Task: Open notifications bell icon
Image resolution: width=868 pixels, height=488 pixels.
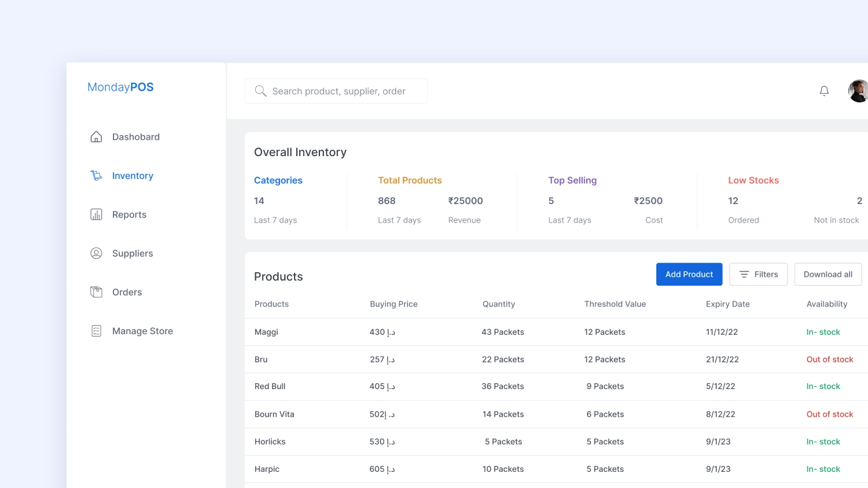Action: (824, 91)
